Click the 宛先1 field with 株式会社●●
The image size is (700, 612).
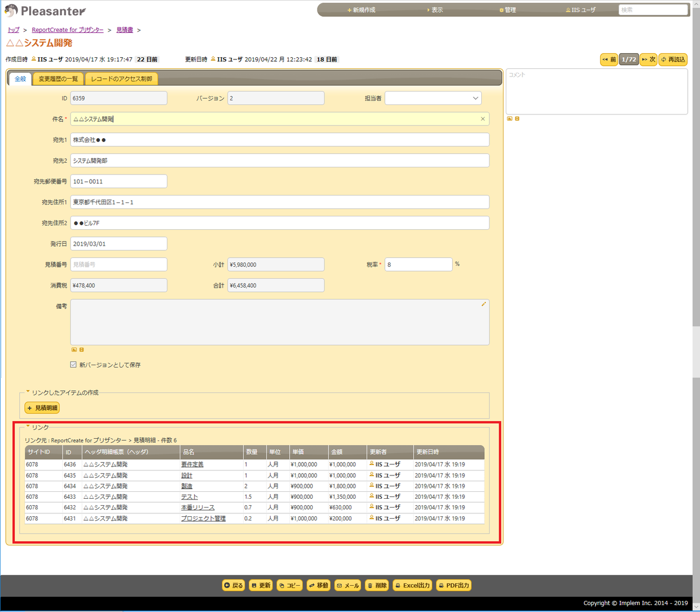tap(279, 140)
